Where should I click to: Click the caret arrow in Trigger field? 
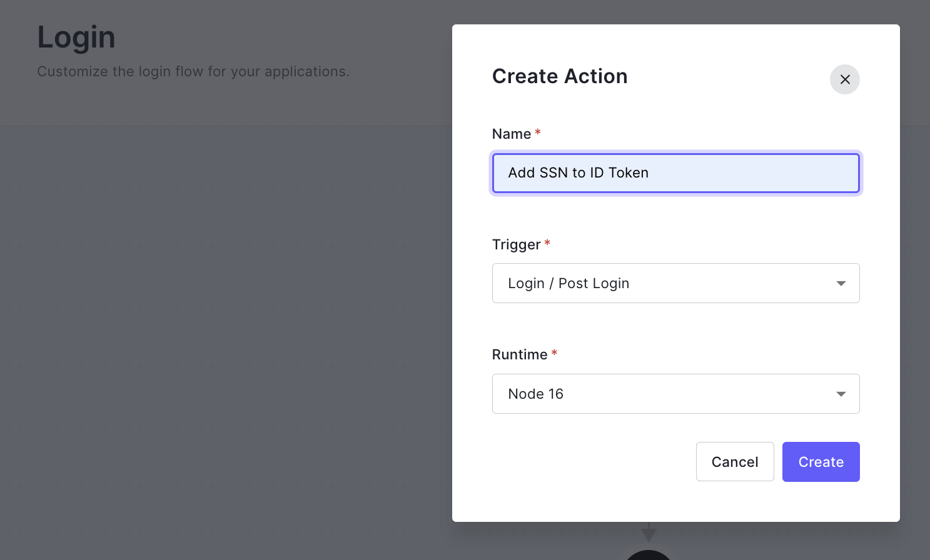(x=841, y=284)
